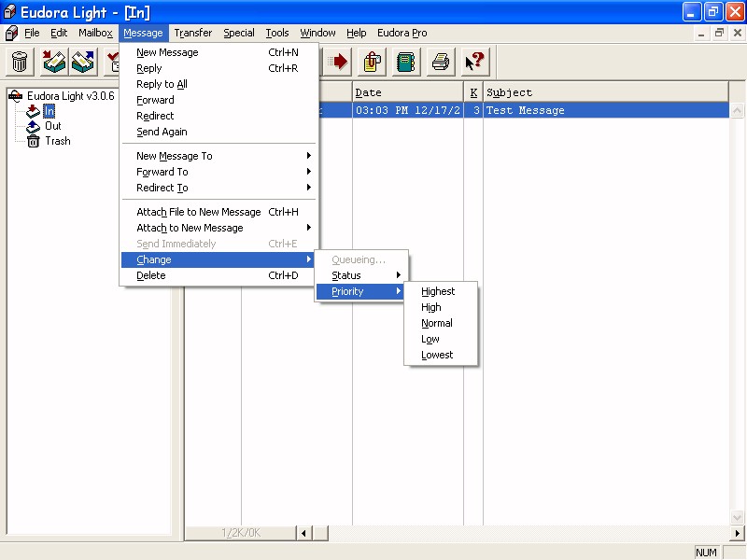
Task: Expand the Redirect To submenu
Action: point(218,188)
